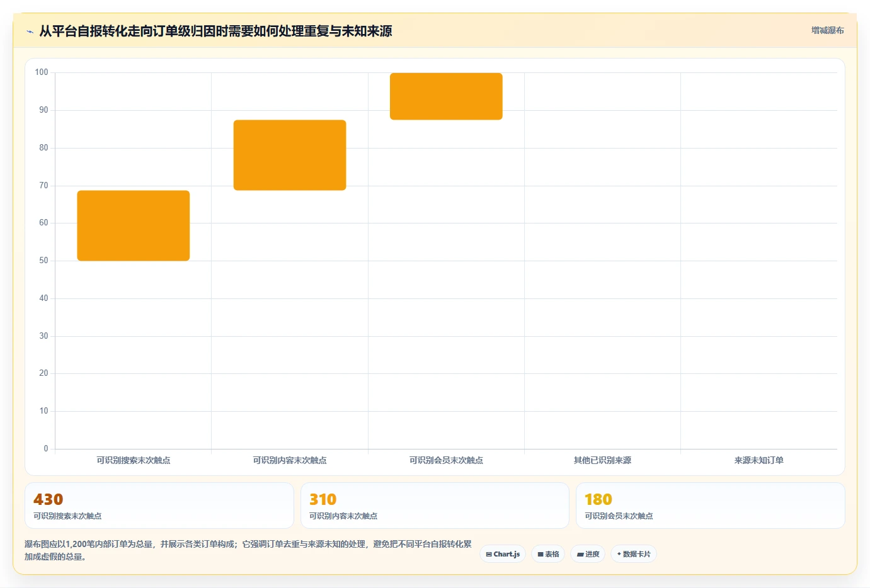Click the 180 data card

click(x=711, y=506)
